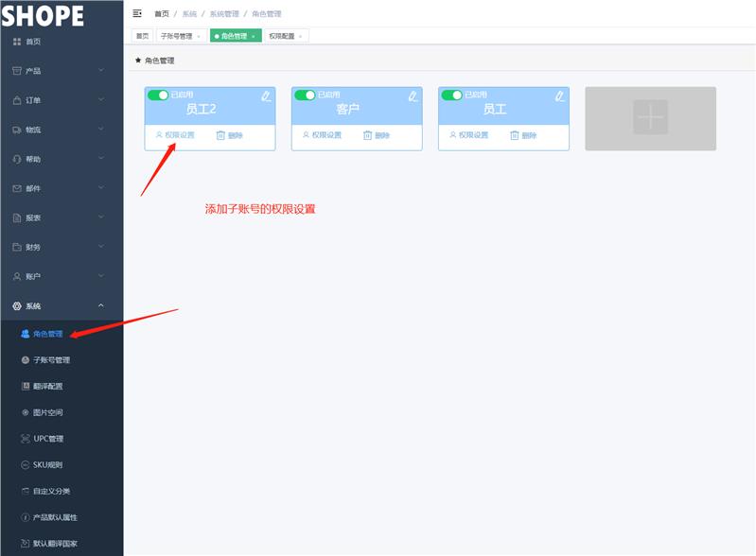Screen dimensions: 756x556
Task: Open 权限设置 for the 员工 role
Action: coord(469,135)
